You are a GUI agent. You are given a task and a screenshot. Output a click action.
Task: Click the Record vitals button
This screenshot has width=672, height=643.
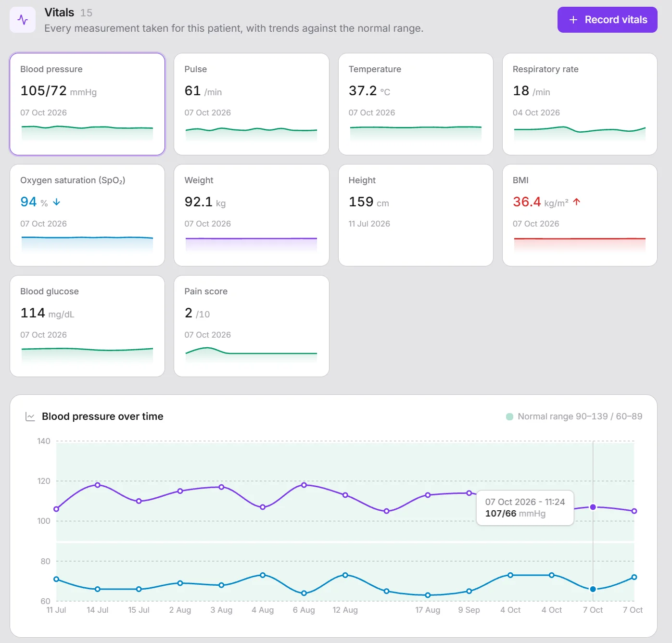pos(607,20)
